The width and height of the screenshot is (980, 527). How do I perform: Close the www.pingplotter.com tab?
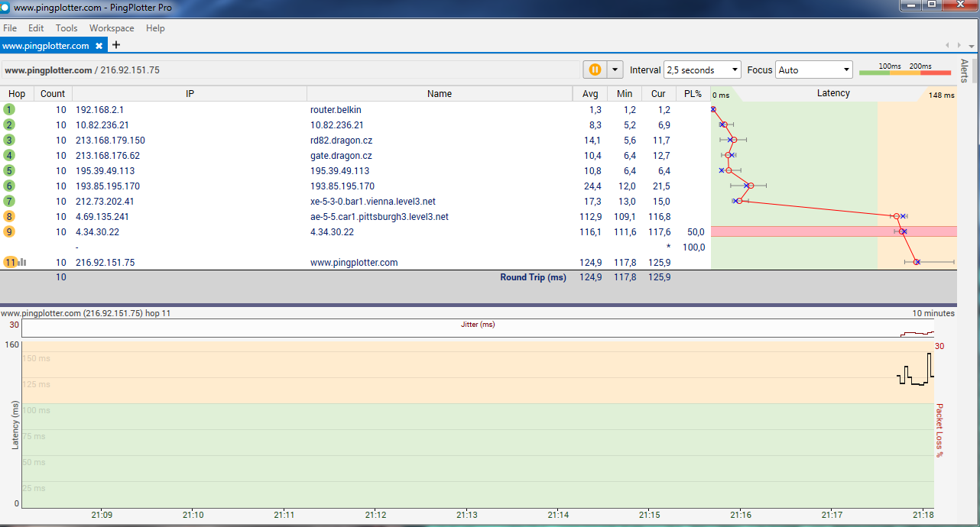pos(99,46)
